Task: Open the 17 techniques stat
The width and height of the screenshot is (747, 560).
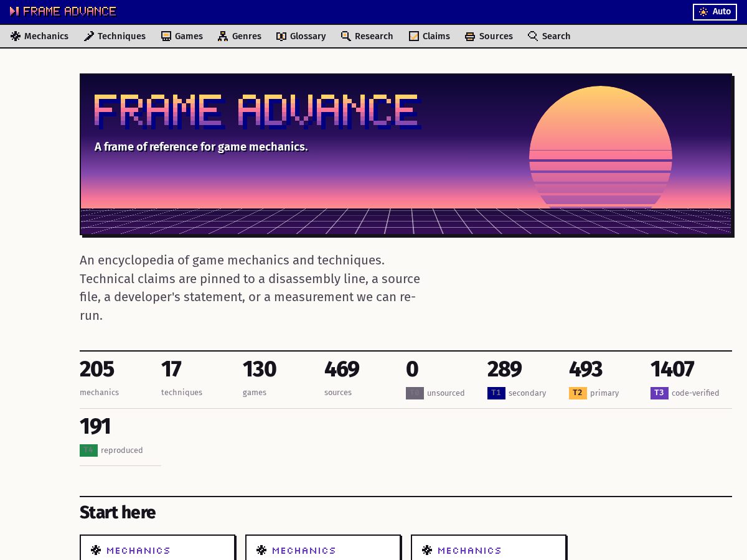Action: click(202, 380)
